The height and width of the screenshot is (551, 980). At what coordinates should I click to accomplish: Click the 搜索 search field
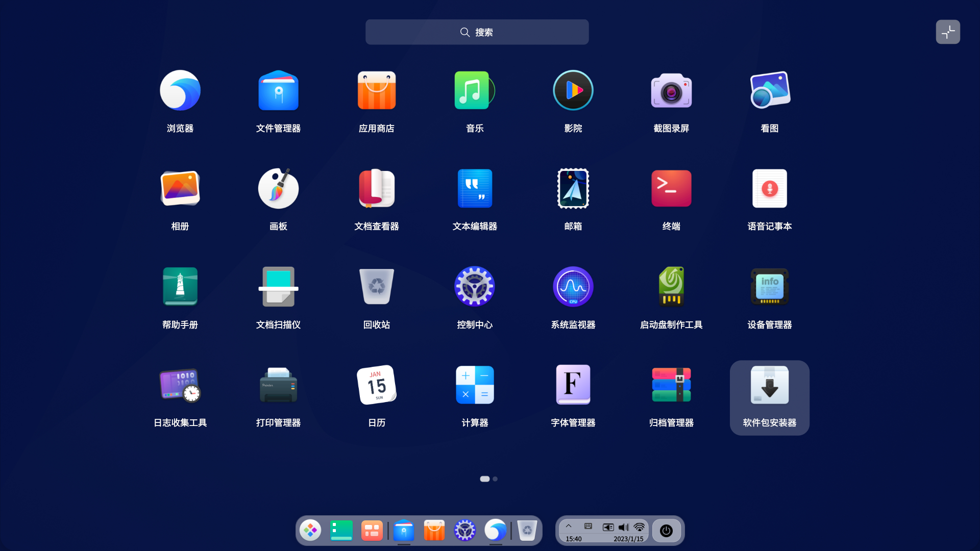click(477, 32)
